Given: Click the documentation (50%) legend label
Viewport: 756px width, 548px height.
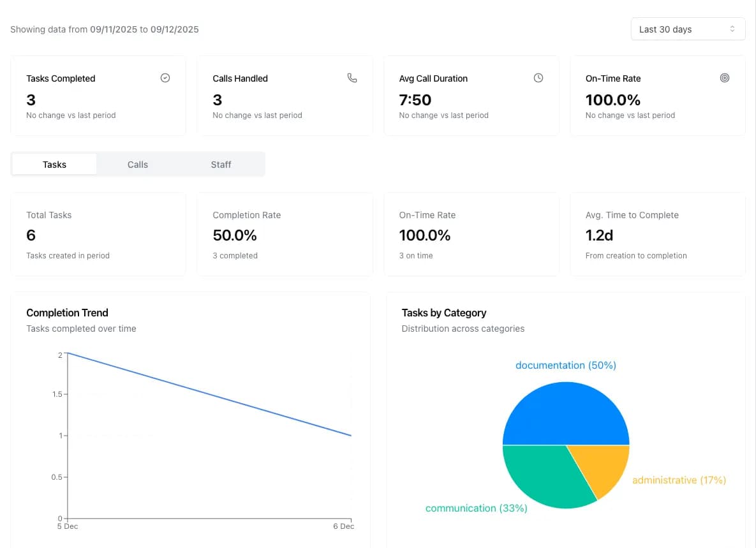Looking at the screenshot, I should tap(565, 365).
